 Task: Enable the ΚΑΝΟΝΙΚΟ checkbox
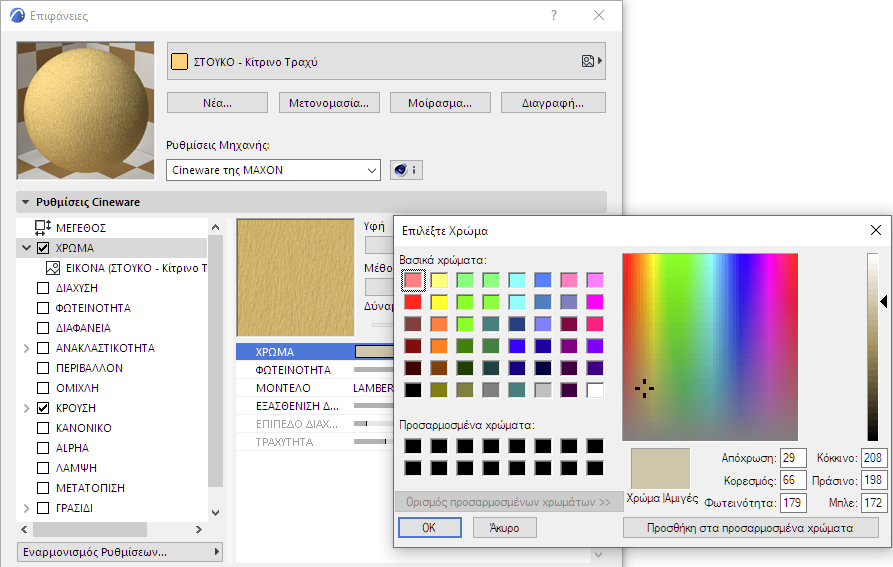43,428
